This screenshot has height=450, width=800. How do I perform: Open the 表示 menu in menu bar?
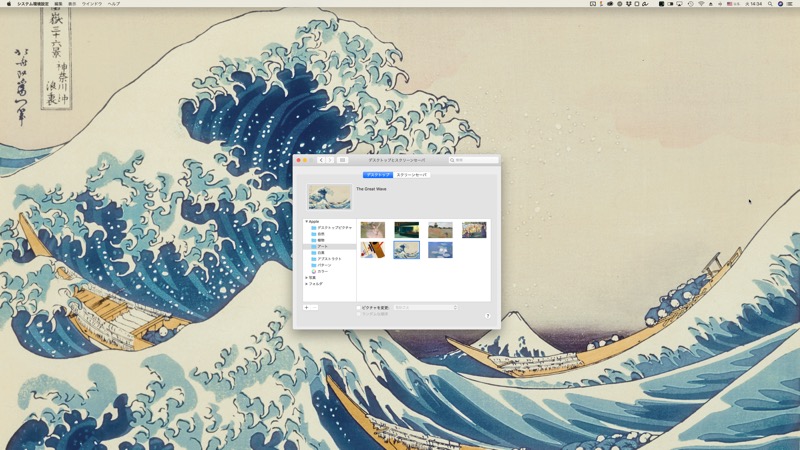pyautogui.click(x=72, y=4)
